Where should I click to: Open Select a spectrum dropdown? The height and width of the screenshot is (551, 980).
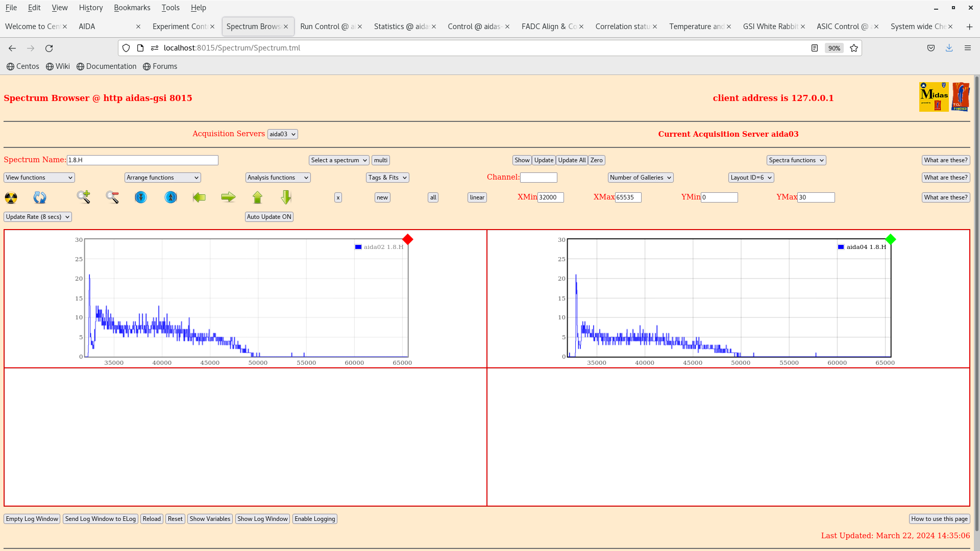coord(339,160)
